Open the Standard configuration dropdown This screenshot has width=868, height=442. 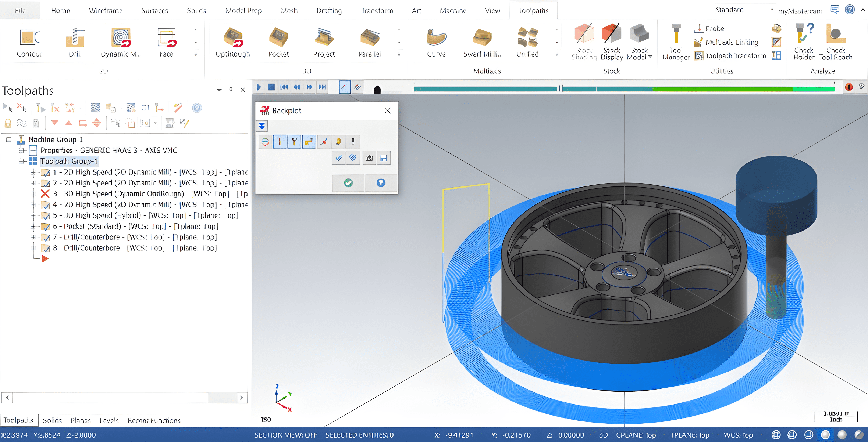pos(772,10)
